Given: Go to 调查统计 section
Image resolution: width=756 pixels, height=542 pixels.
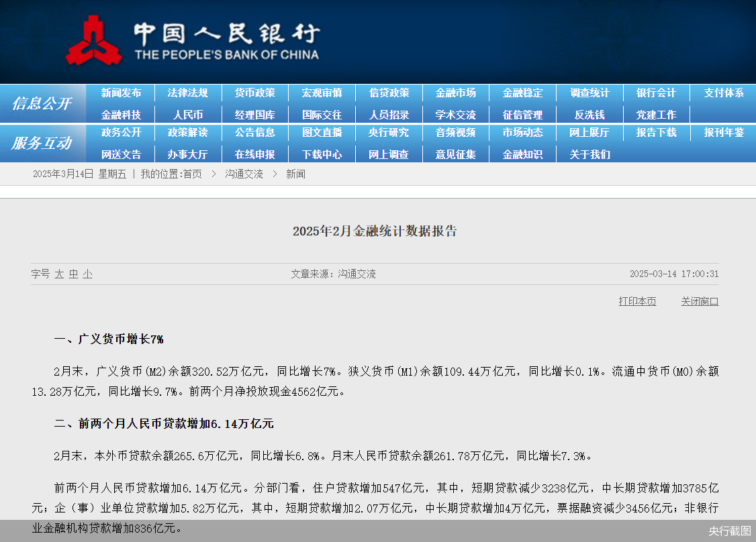Looking at the screenshot, I should pos(589,93).
